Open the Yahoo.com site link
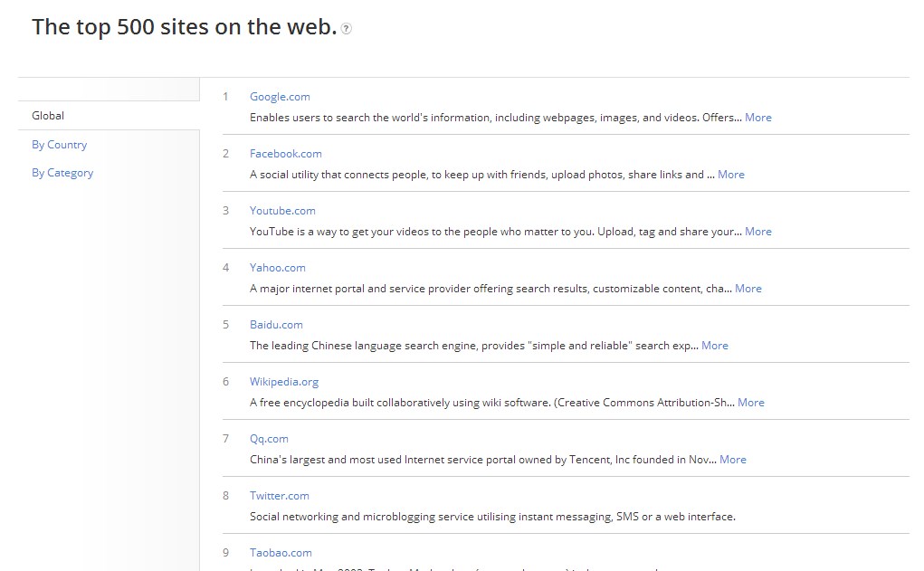The image size is (924, 571). click(278, 268)
